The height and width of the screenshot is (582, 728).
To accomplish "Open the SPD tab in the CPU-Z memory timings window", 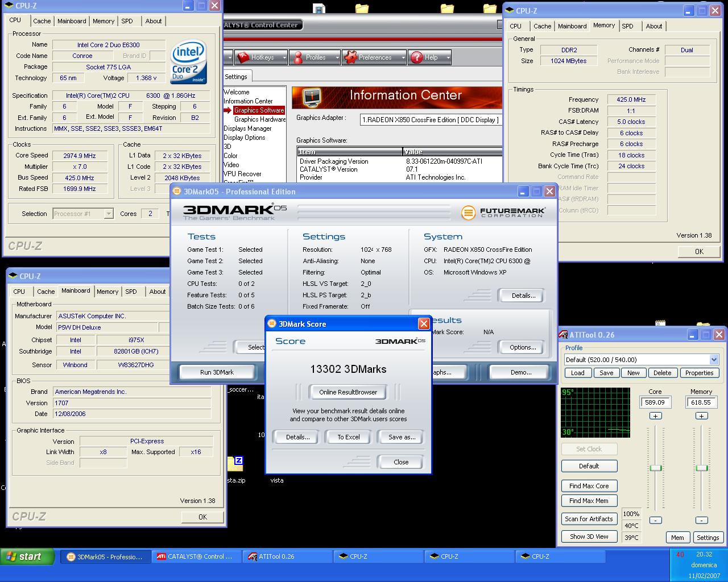I will [627, 26].
